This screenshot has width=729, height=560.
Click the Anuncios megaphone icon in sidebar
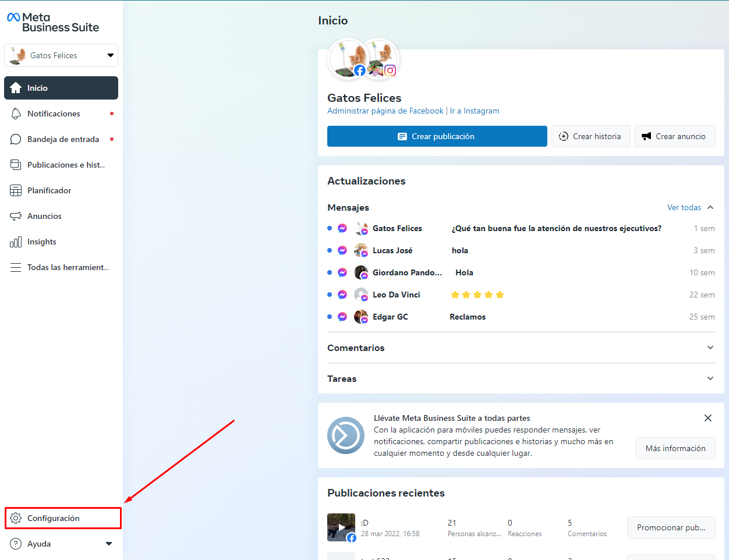16,216
